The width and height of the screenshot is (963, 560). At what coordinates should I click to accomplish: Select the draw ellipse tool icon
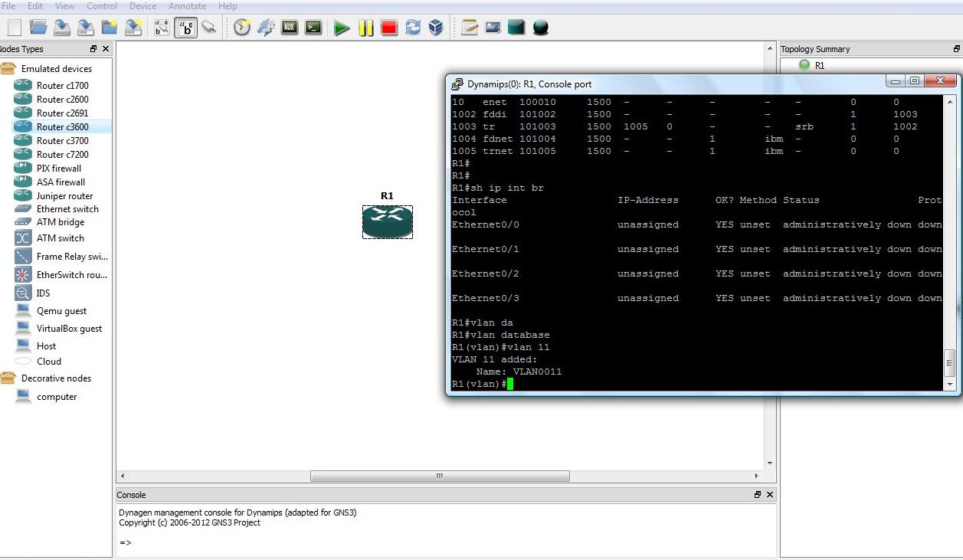[x=541, y=28]
